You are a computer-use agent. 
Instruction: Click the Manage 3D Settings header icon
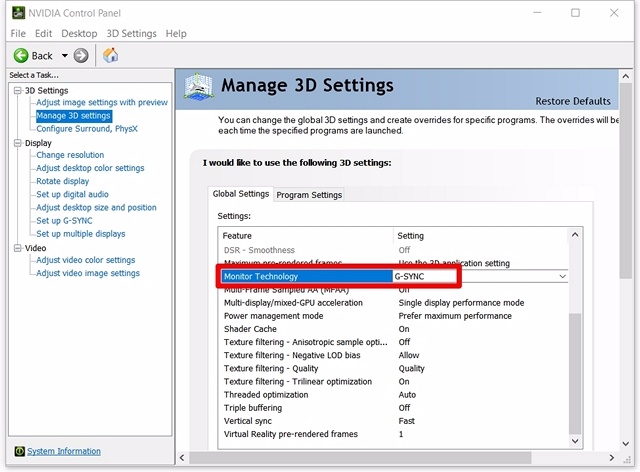point(198,87)
